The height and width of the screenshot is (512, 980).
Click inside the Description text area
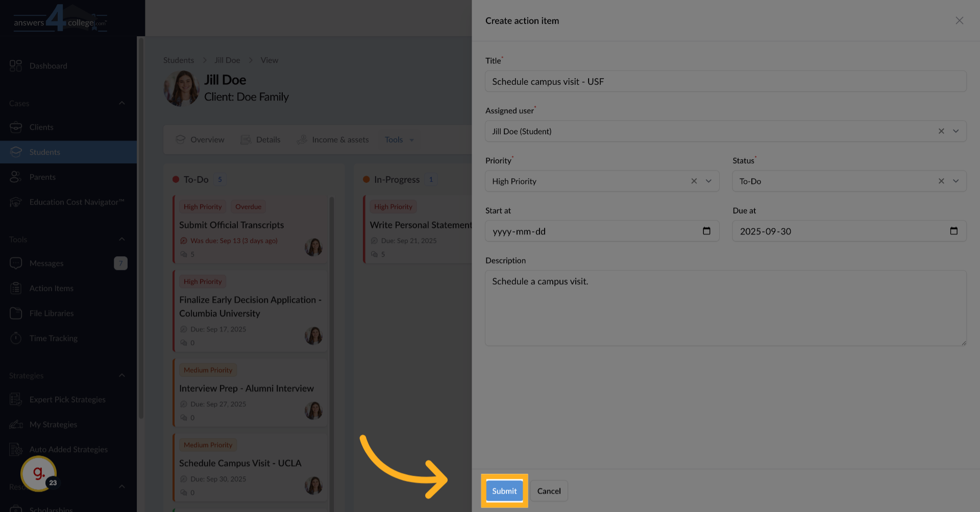[725, 306]
